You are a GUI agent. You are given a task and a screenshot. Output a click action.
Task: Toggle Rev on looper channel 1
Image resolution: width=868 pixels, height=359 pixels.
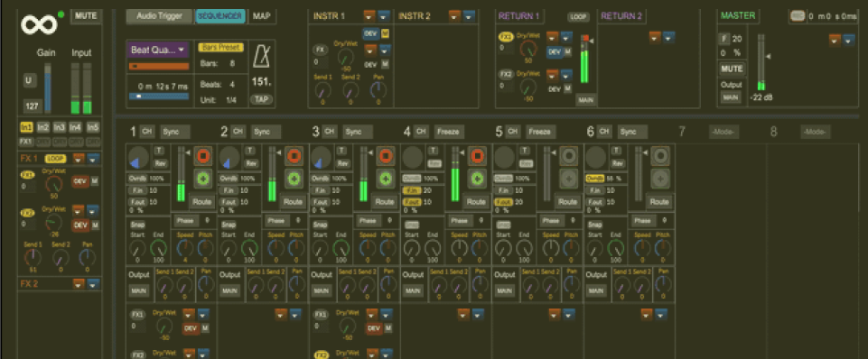click(160, 164)
